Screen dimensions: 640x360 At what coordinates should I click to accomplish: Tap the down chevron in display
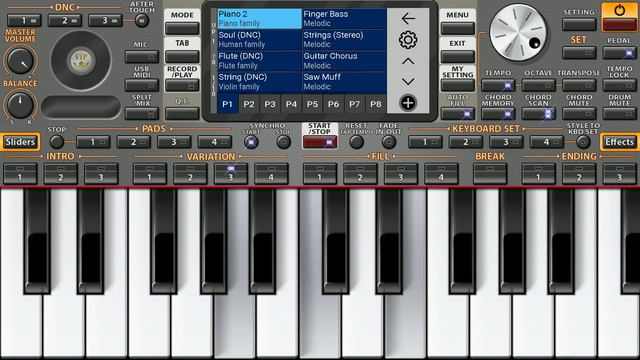click(x=408, y=82)
